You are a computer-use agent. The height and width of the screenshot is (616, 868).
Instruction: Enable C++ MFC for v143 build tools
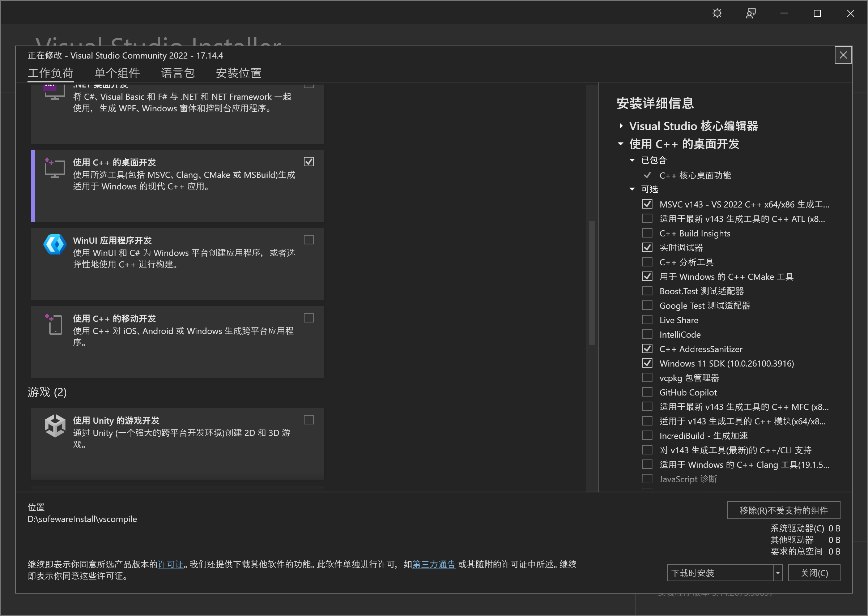[647, 407]
